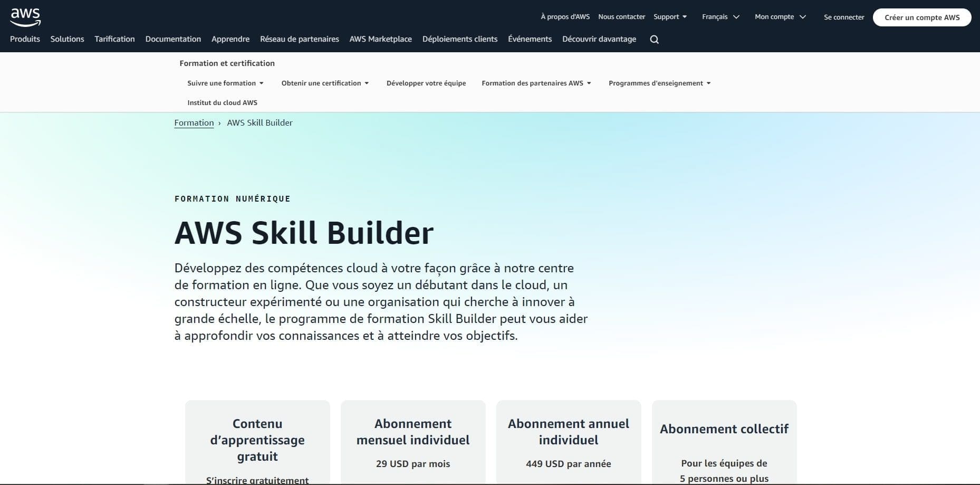Open Institut du cloud AWS
This screenshot has height=485, width=980.
[x=222, y=103]
